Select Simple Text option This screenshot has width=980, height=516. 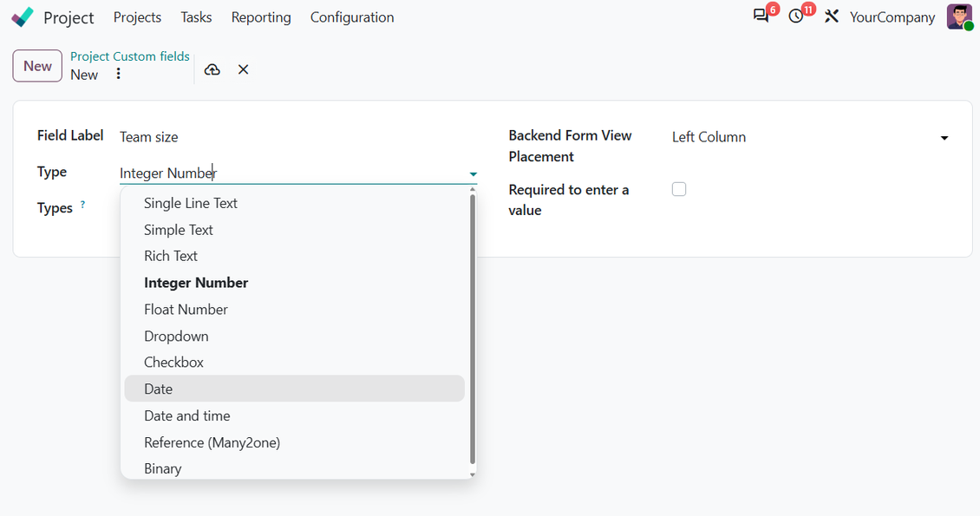click(294, 230)
